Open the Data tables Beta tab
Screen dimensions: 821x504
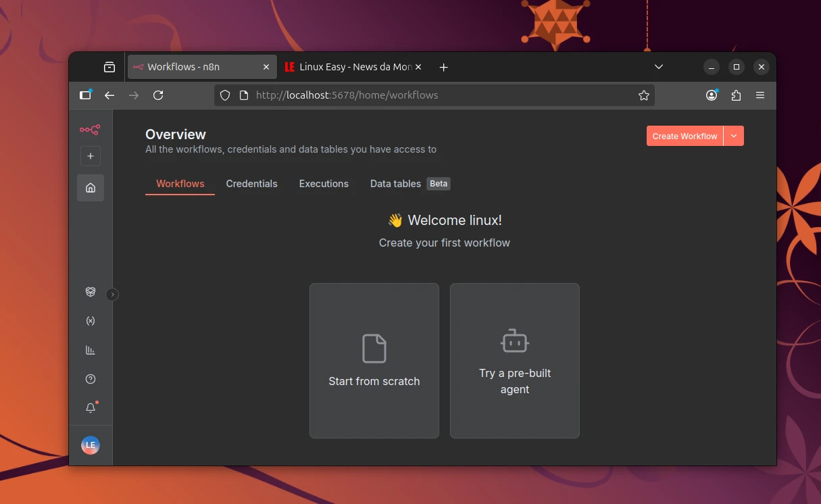click(x=395, y=184)
